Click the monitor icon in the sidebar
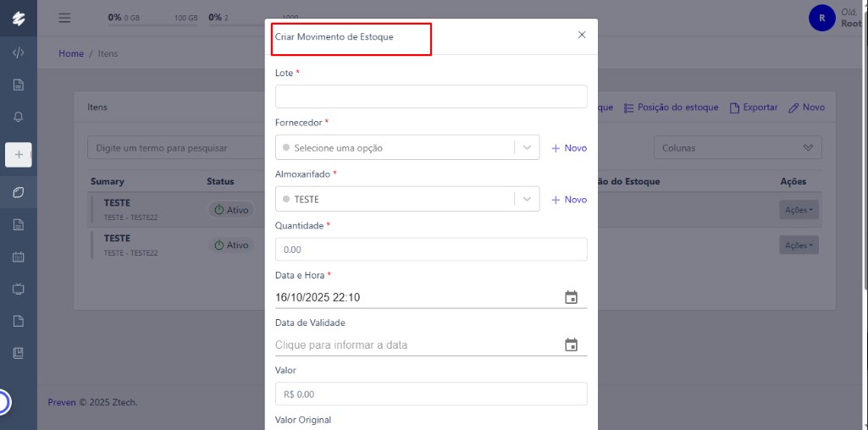The height and width of the screenshot is (430, 868). [19, 289]
